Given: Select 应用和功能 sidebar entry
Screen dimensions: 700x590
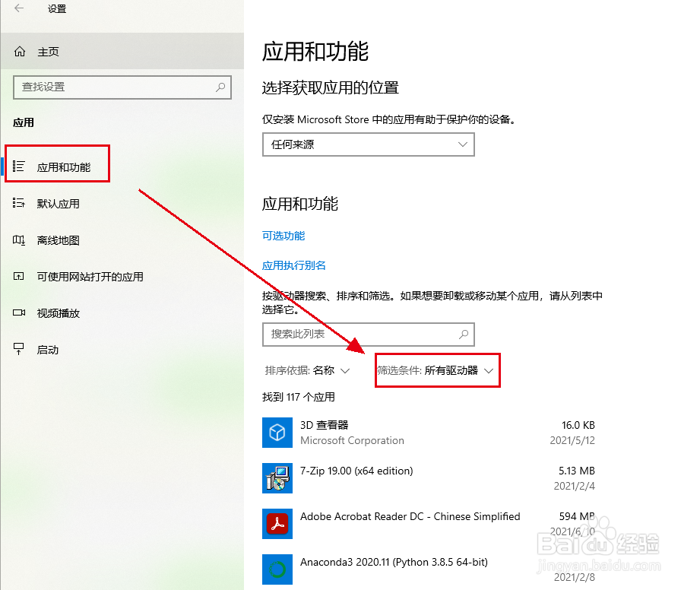Looking at the screenshot, I should (122, 167).
